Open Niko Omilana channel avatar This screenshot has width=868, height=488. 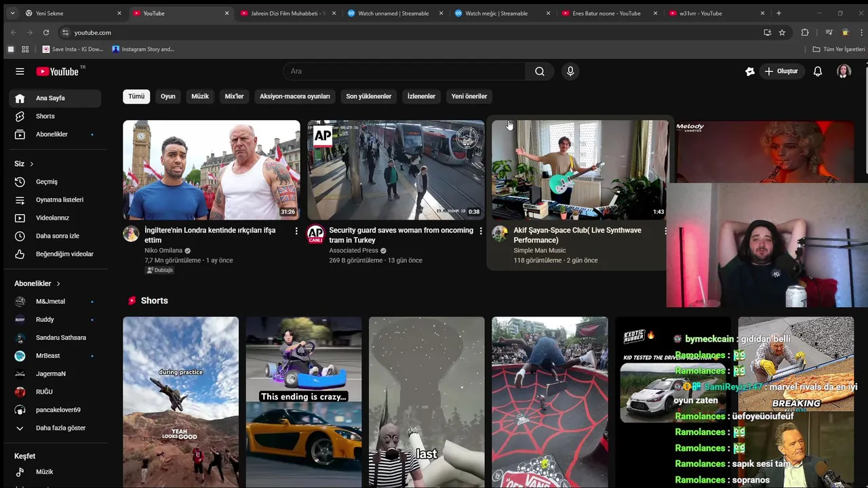coord(131,234)
